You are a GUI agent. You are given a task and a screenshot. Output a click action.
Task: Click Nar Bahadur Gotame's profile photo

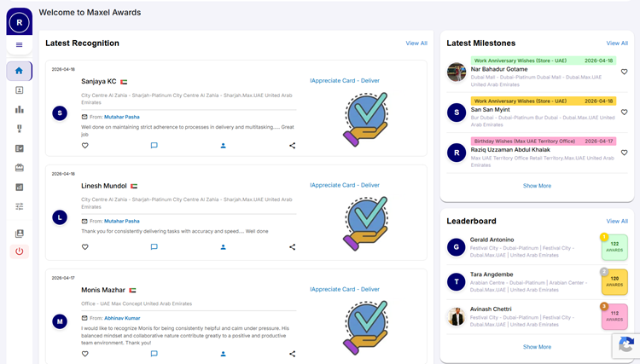[457, 72]
